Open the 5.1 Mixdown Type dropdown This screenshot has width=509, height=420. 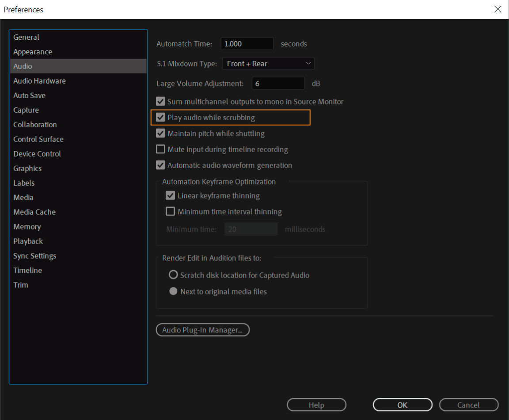pyautogui.click(x=268, y=64)
